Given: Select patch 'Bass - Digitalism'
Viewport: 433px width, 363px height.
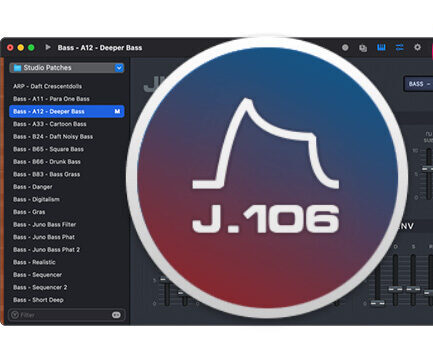Looking at the screenshot, I should (36, 199).
